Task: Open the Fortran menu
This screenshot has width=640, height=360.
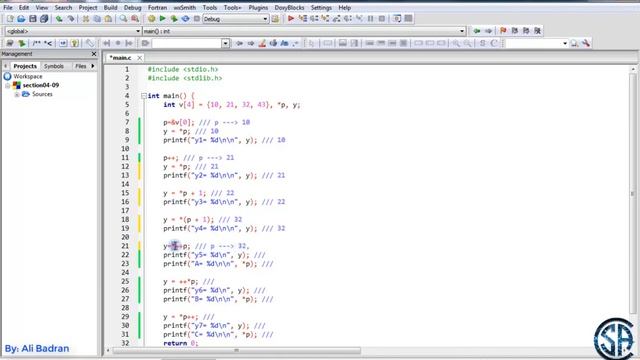Action: pos(157,7)
